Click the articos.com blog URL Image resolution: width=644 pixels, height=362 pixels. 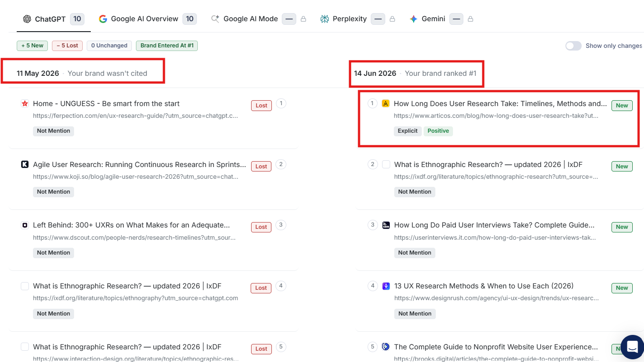tap(496, 116)
